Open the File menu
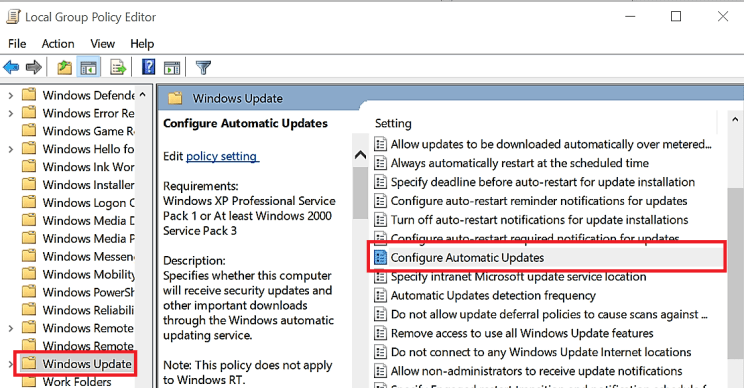Image resolution: width=744 pixels, height=388 pixels. tap(17, 44)
